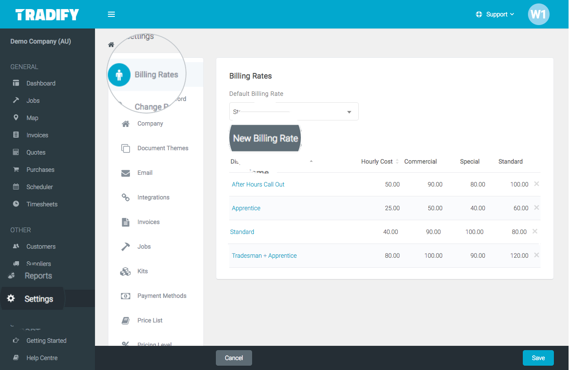Screen dimensions: 588x370
Task: Click the New Billing Rate button
Action: click(x=265, y=138)
